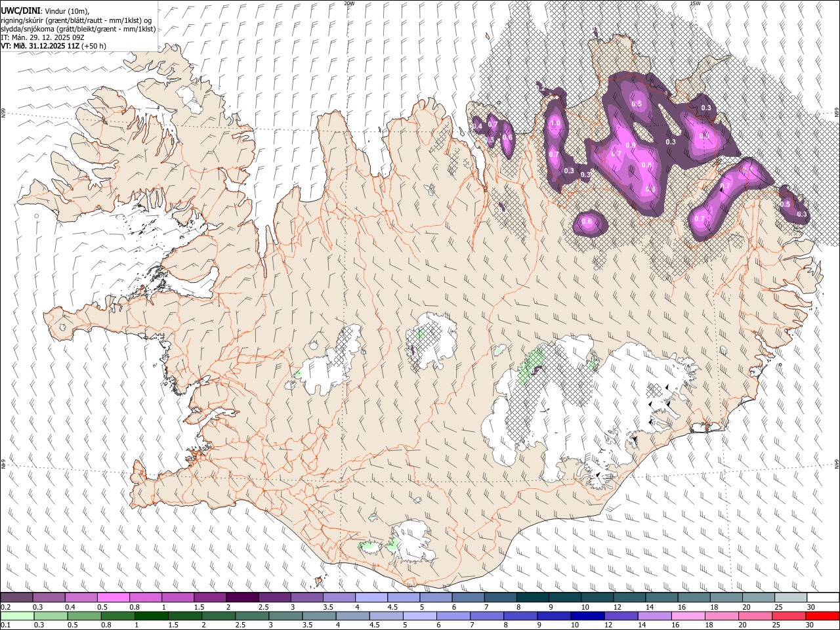Screen dimensions: 840x630
Task: Pick the snow legend swatch between 3 and 3.5
Action: coord(307,597)
